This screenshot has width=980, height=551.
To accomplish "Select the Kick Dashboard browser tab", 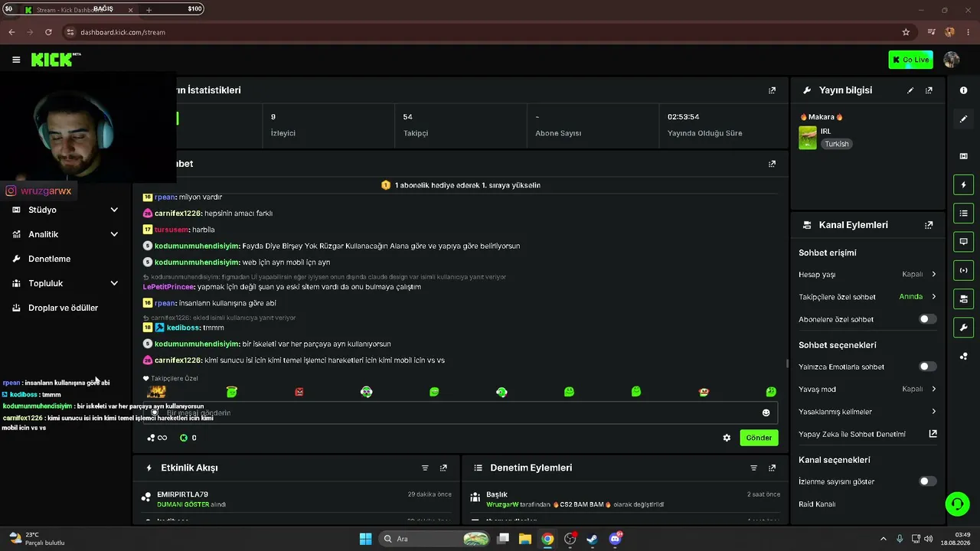I will click(x=78, y=10).
